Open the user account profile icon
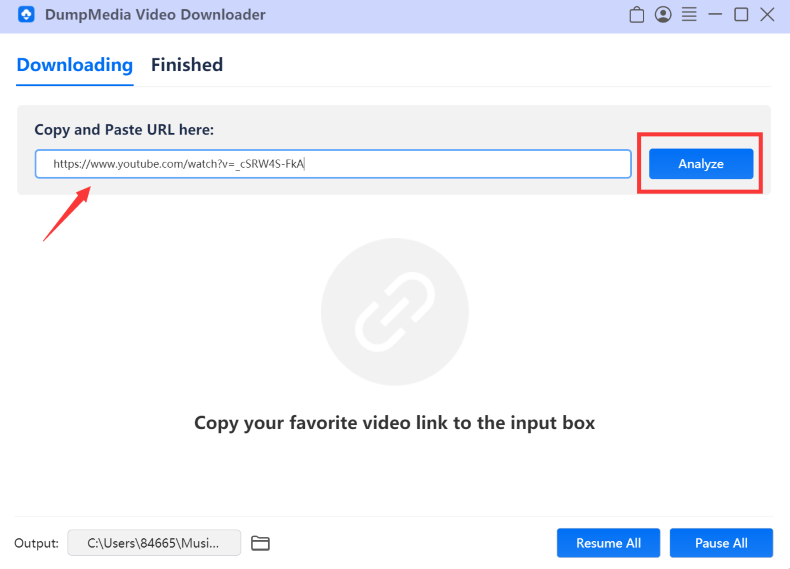 [x=663, y=15]
